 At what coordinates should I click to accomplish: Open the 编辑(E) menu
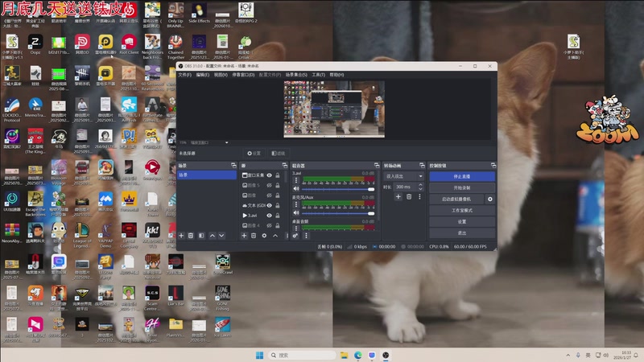(x=203, y=75)
